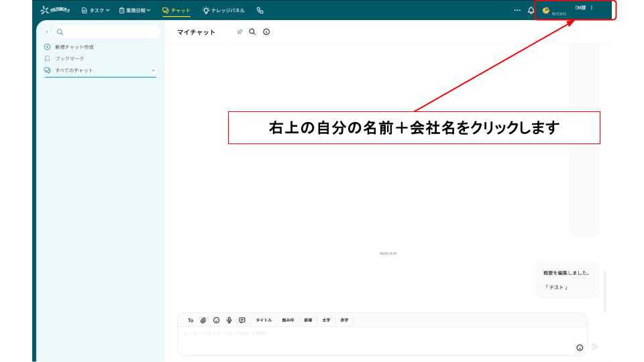Search messages with the chat header magnifier

coord(252,32)
